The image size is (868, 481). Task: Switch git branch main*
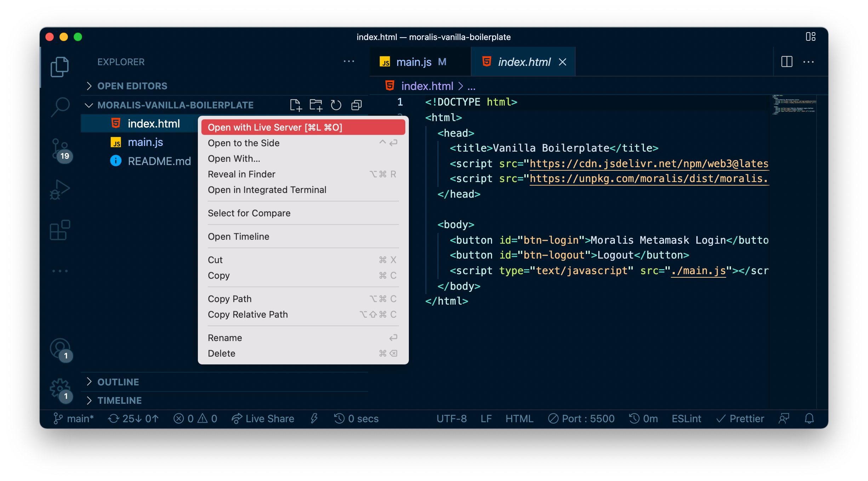(x=73, y=419)
